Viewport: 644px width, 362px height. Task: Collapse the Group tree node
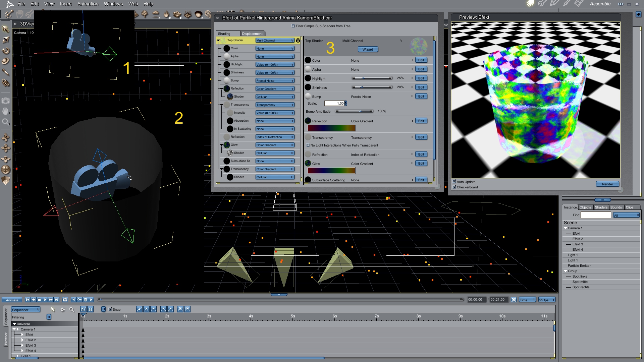[566, 271]
